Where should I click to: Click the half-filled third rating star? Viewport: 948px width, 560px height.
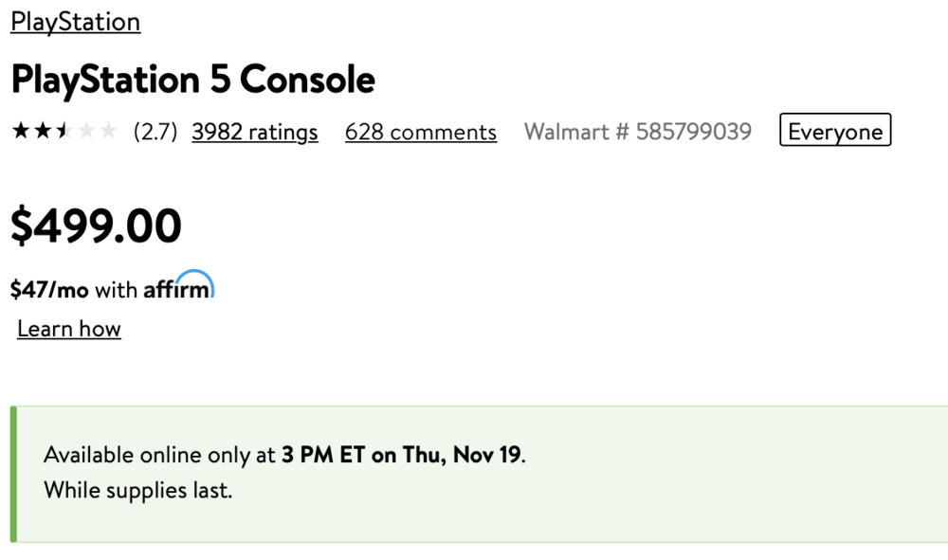pyautogui.click(x=64, y=132)
